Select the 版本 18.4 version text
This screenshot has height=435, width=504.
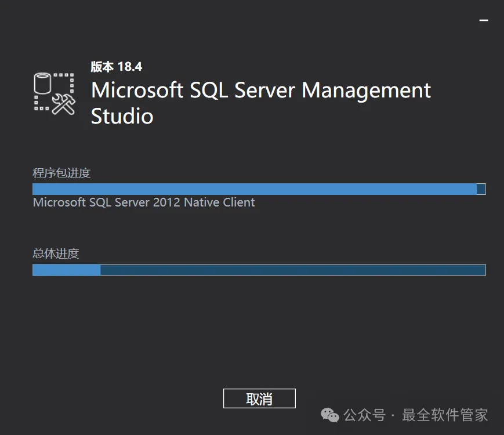point(117,67)
